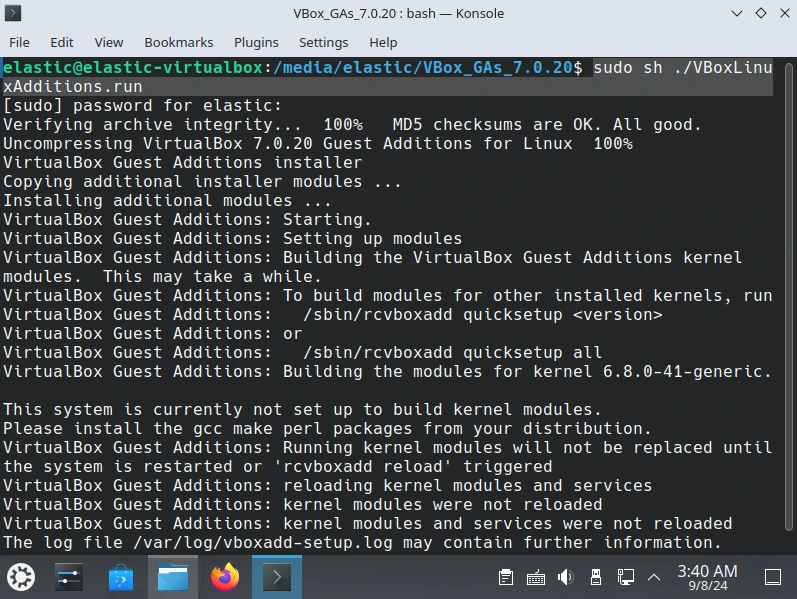Open the Plugins menu

pyautogui.click(x=256, y=42)
